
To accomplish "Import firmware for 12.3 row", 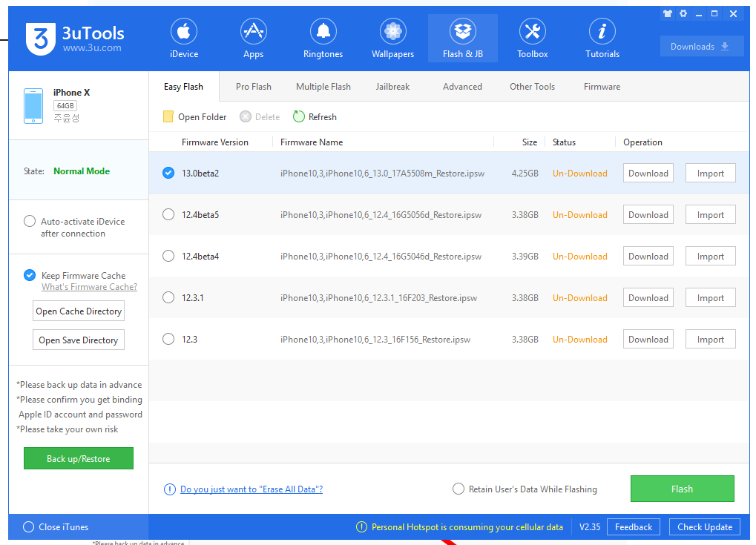I will [x=711, y=339].
